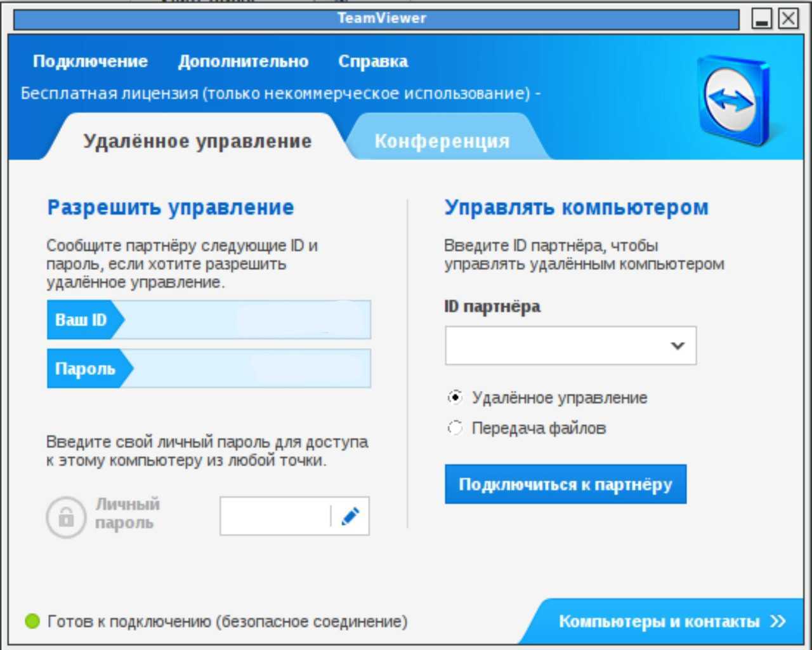This screenshot has height=650, width=812.
Task: Click the Управлять компьютером heading
Action: click(x=576, y=207)
